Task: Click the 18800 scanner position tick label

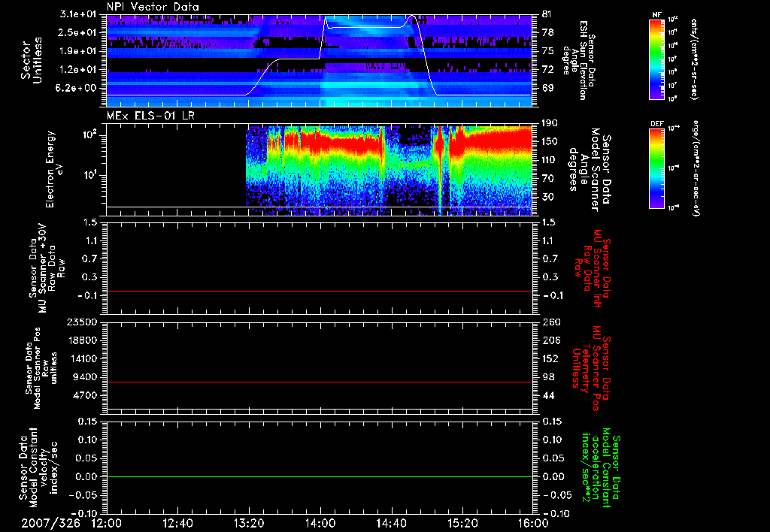Action: [x=83, y=340]
